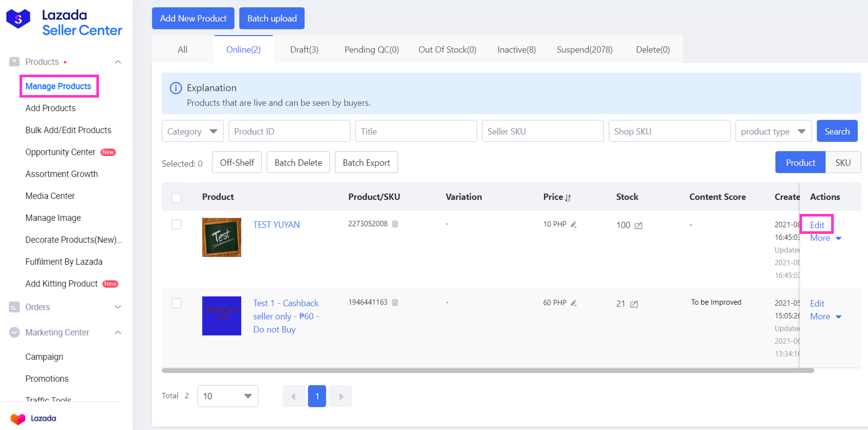Go to the previous page arrow
868x430 pixels.
[x=293, y=396]
